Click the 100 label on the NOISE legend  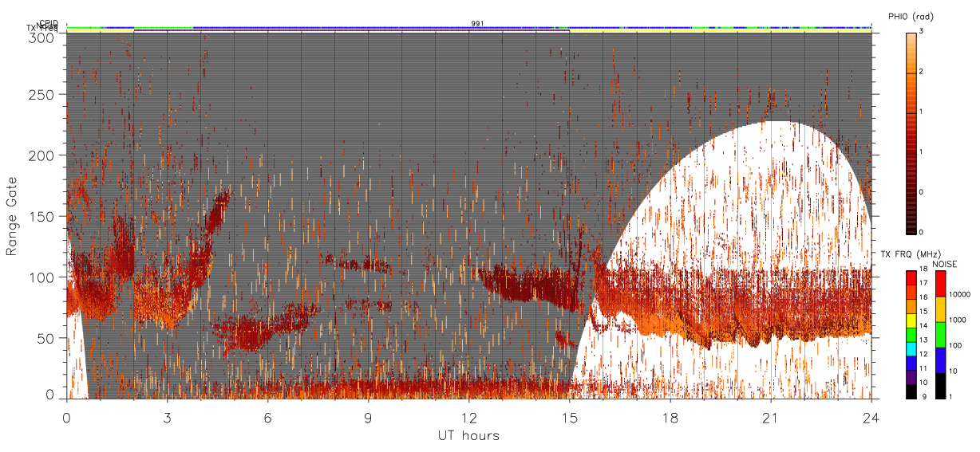pos(955,345)
